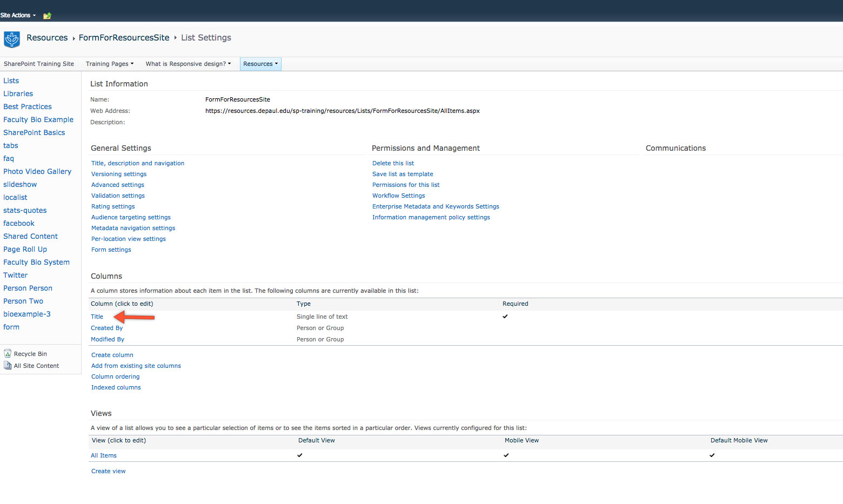This screenshot has height=504, width=843.
Task: Click FormForResourcesSite in breadcrumb
Action: 124,38
